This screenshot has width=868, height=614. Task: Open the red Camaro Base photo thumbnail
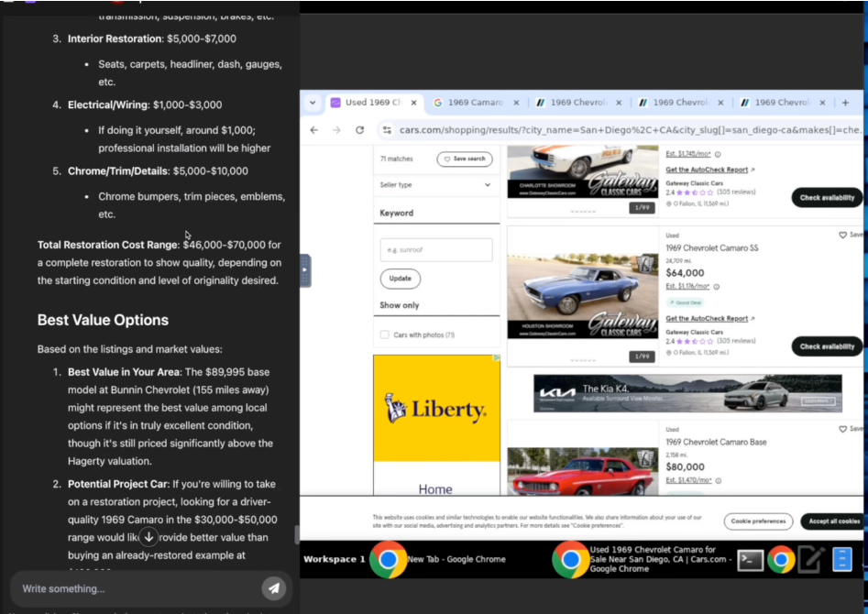(x=583, y=471)
